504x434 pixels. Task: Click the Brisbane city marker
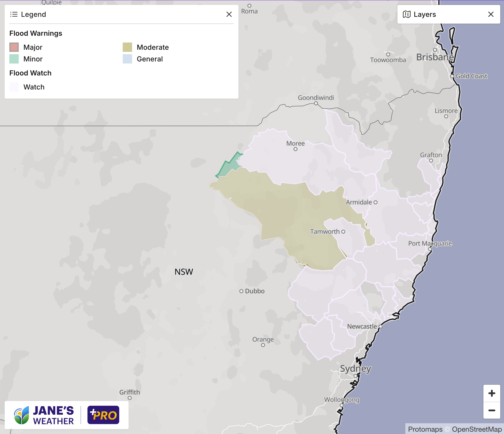click(x=435, y=50)
